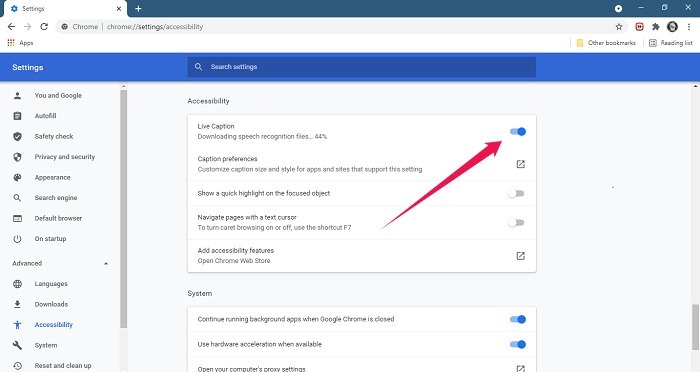Click the Languages globe icon
This screenshot has height=372, width=700.
(17, 284)
